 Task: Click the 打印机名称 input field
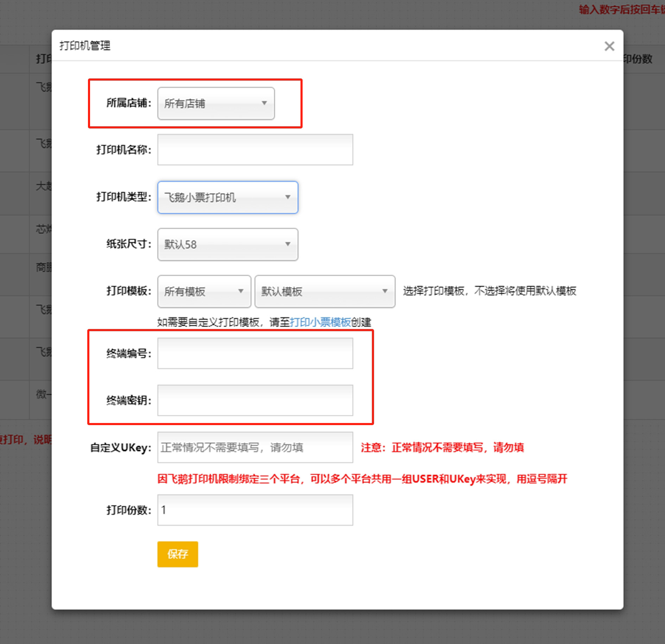tap(255, 150)
